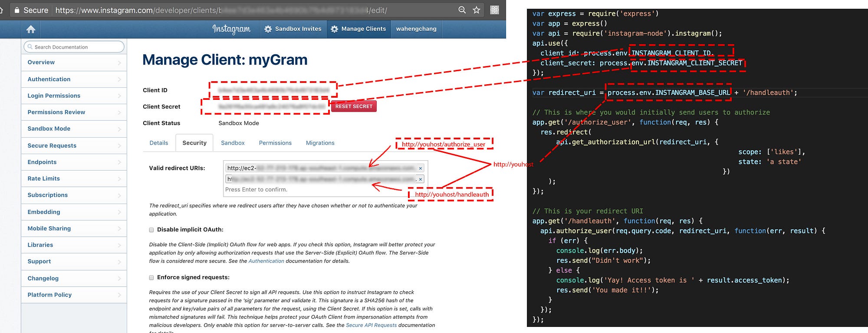Click the 'Press Enter to confirm.' redirect URI field
Image resolution: width=868 pixels, height=333 pixels.
coord(325,190)
